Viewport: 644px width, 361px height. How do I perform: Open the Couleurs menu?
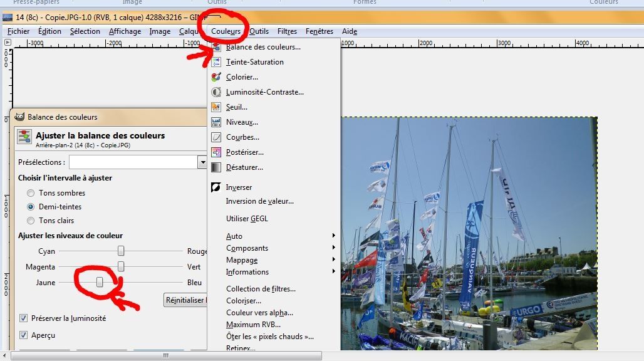[x=226, y=31]
